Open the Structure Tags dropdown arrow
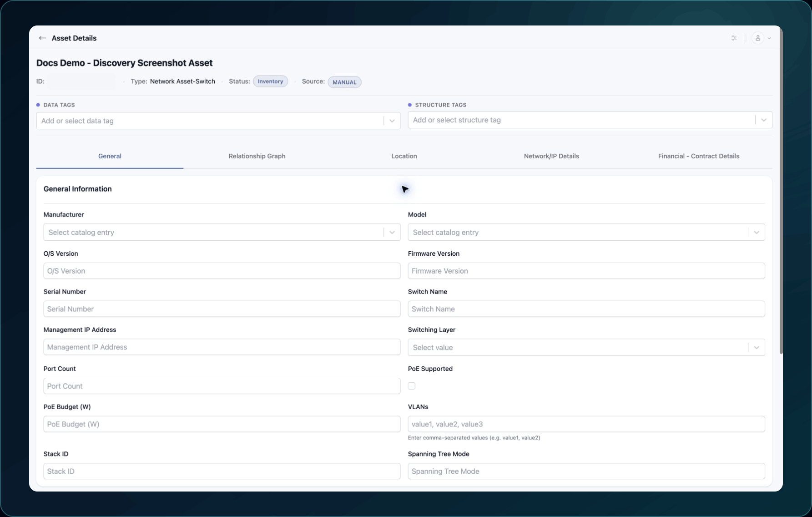Viewport: 812px width, 517px height. (x=764, y=120)
